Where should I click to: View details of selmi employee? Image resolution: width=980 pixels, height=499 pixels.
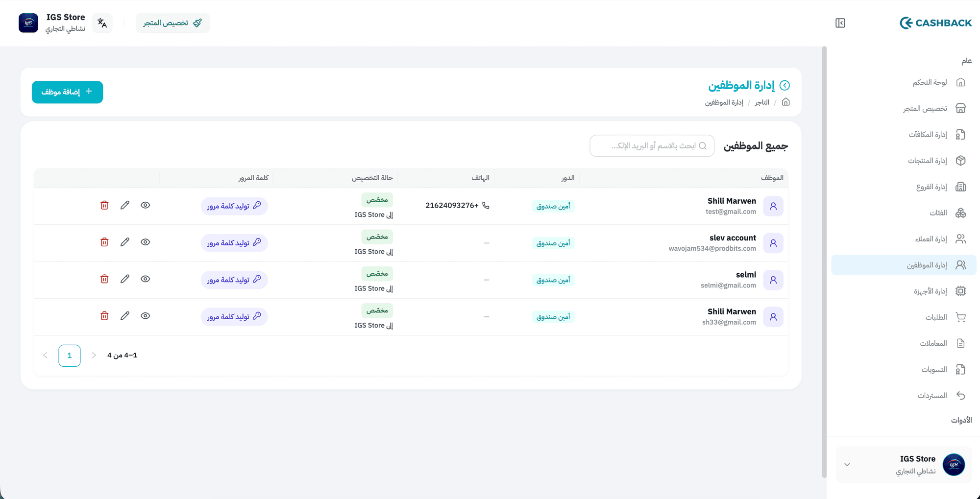click(146, 279)
